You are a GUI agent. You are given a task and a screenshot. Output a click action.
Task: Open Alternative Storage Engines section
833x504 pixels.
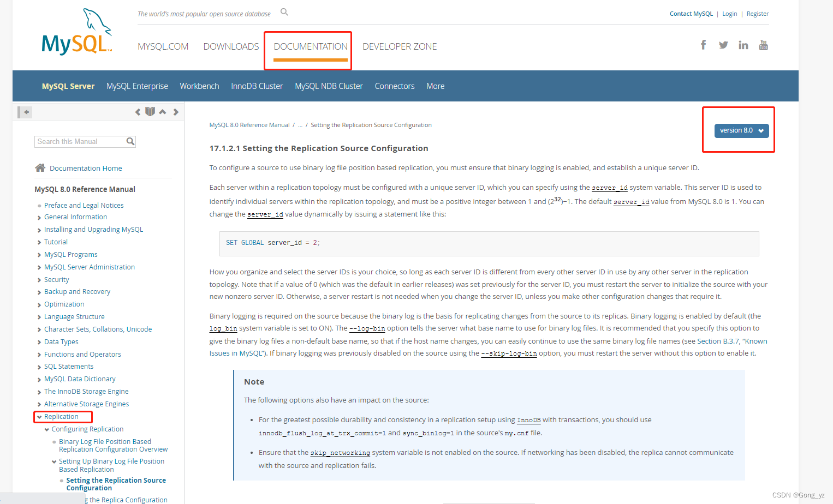87,404
